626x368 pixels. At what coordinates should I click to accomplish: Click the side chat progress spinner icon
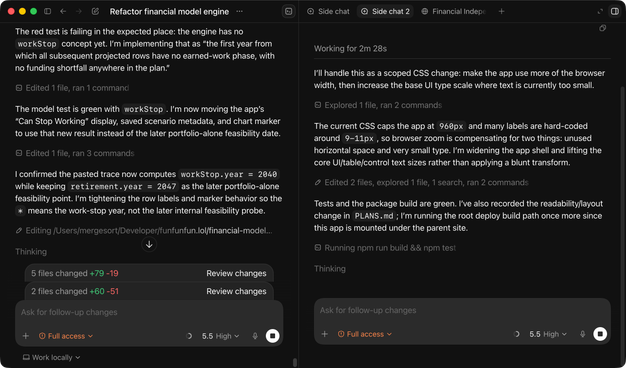(517, 334)
